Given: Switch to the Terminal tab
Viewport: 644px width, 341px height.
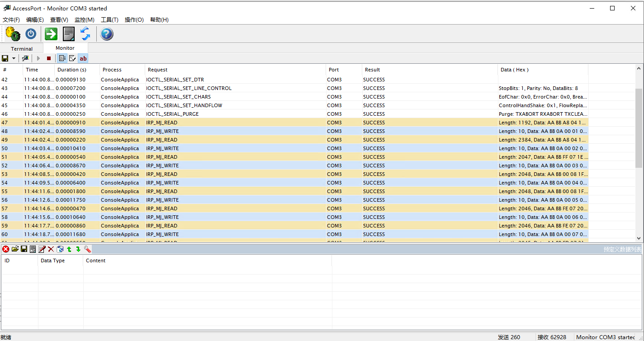Looking at the screenshot, I should [22, 49].
